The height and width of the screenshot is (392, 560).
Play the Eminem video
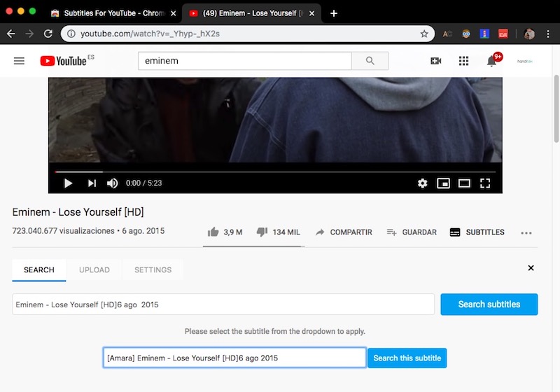(x=68, y=183)
